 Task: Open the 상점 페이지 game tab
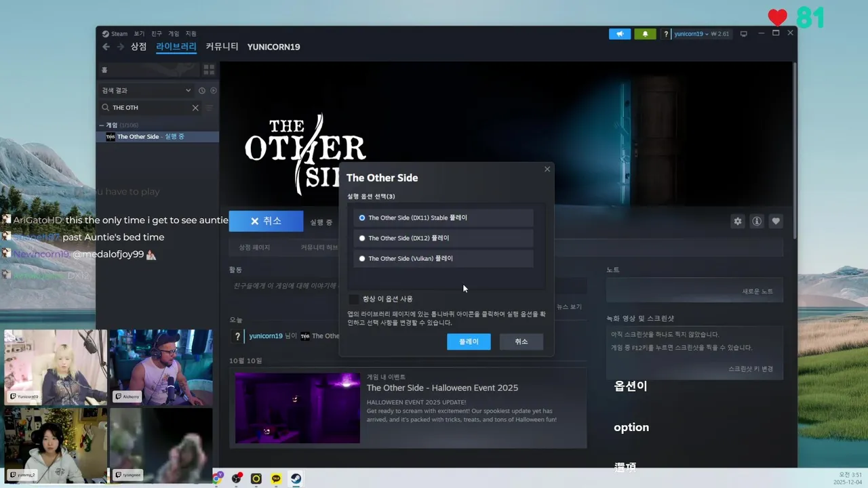254,247
